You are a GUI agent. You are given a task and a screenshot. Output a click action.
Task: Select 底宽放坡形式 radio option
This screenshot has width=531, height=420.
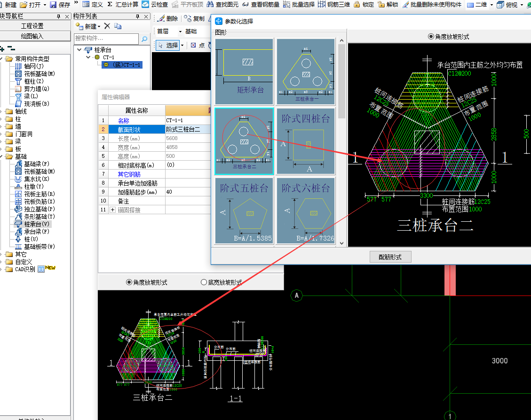click(204, 282)
